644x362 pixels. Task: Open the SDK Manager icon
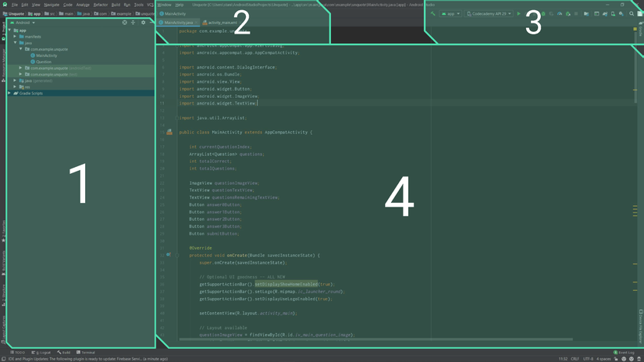pos(621,13)
